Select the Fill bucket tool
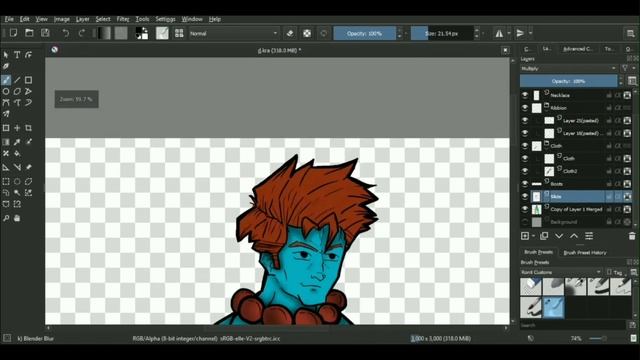The image size is (640, 360). pos(17,153)
